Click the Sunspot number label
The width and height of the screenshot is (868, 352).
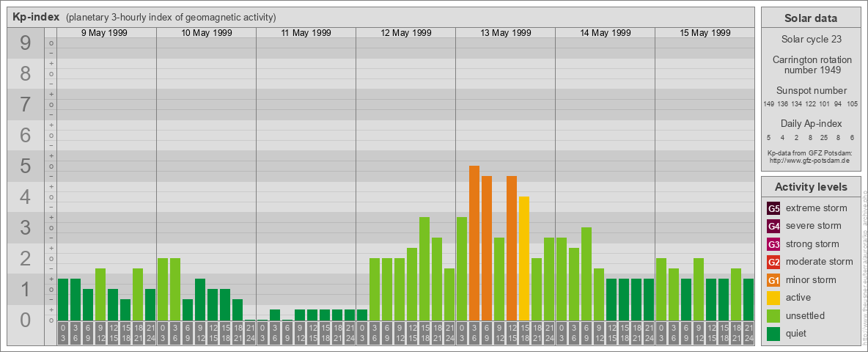pos(811,91)
